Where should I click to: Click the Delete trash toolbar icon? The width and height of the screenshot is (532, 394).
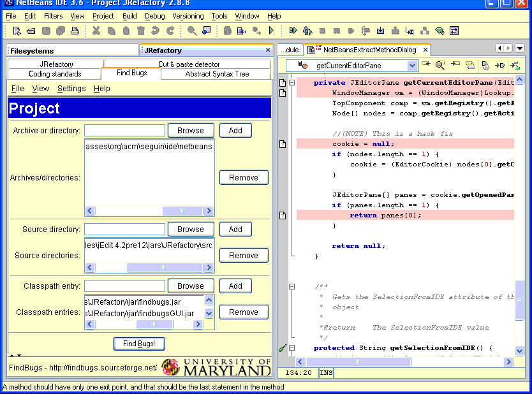coord(141,31)
